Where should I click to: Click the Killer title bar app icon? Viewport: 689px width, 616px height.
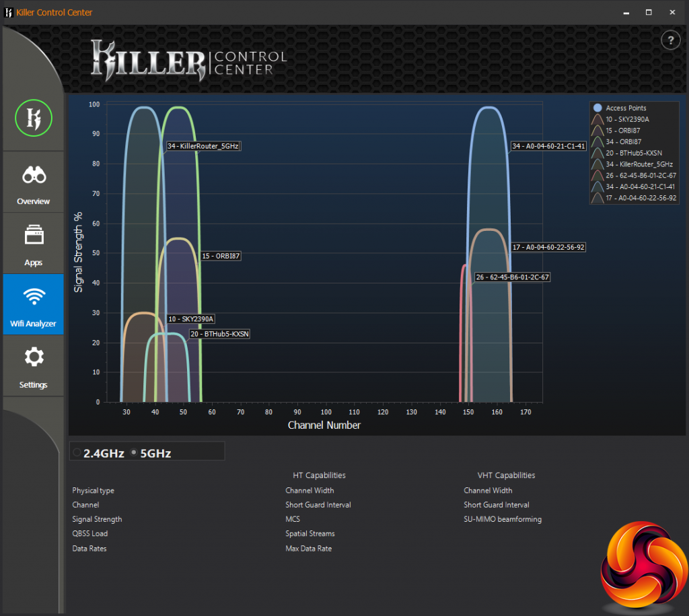pyautogui.click(x=8, y=12)
